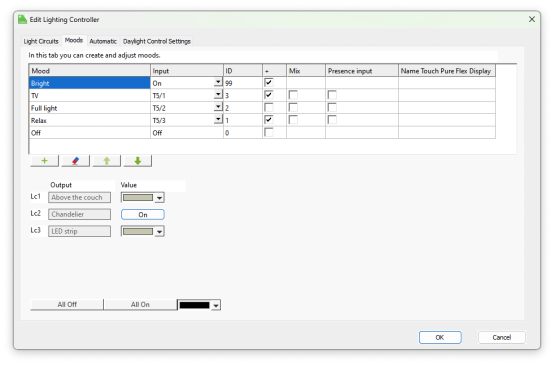Expand the black color dropdown beside All On
This screenshot has width=554, height=366.
(x=216, y=305)
